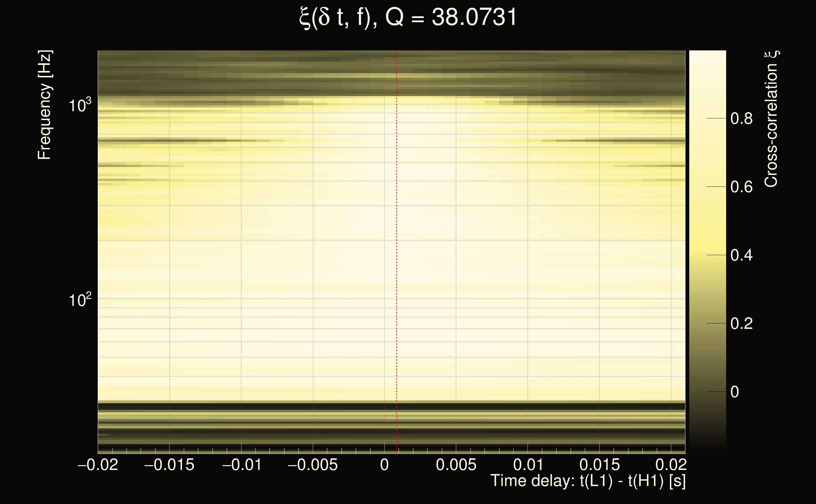
Task: Click the -0.015 time delay tick label
Action: 169,465
